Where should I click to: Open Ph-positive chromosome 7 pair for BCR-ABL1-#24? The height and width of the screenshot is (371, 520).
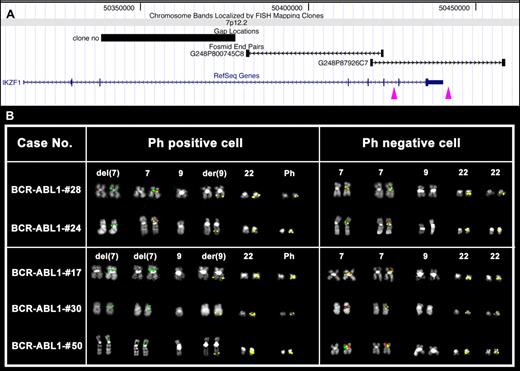coord(149,226)
